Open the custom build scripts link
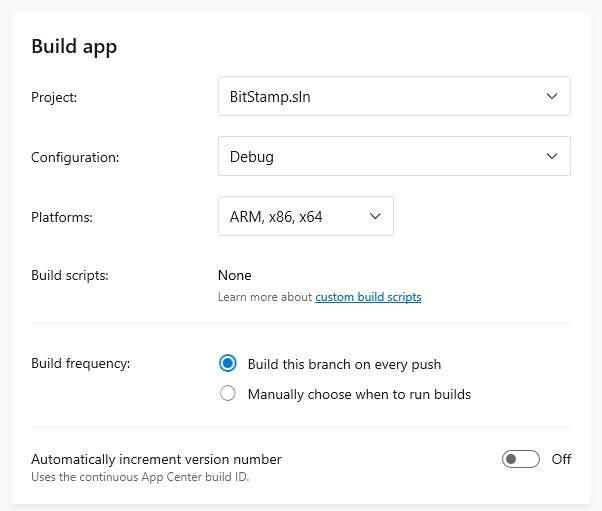 368,297
